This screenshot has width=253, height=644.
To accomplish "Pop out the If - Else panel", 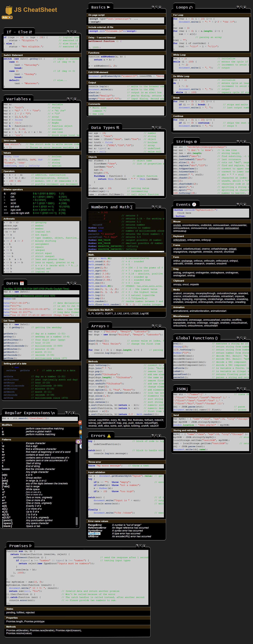I will pos(71,32).
